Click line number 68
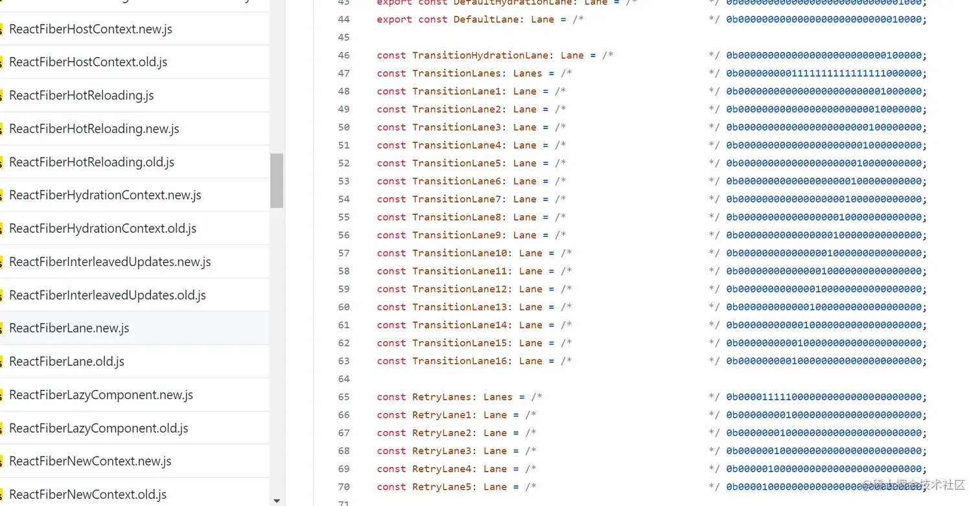Viewport: 980px width, 506px height. pyautogui.click(x=344, y=451)
